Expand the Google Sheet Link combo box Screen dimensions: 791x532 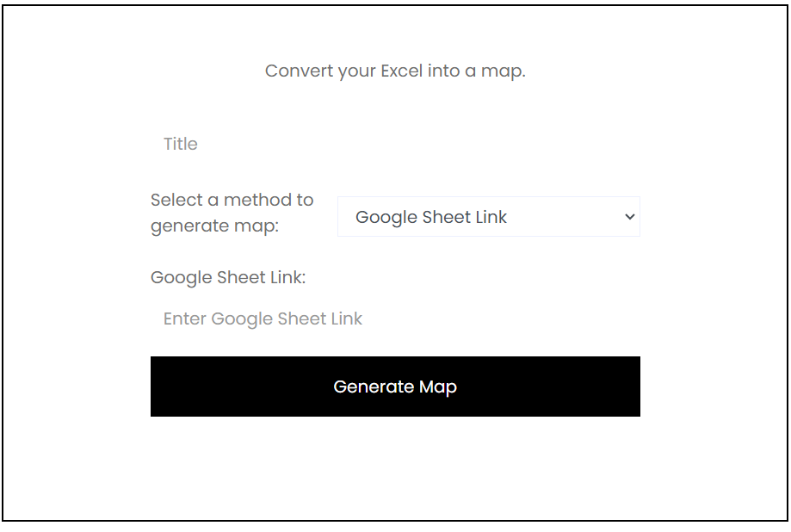488,217
